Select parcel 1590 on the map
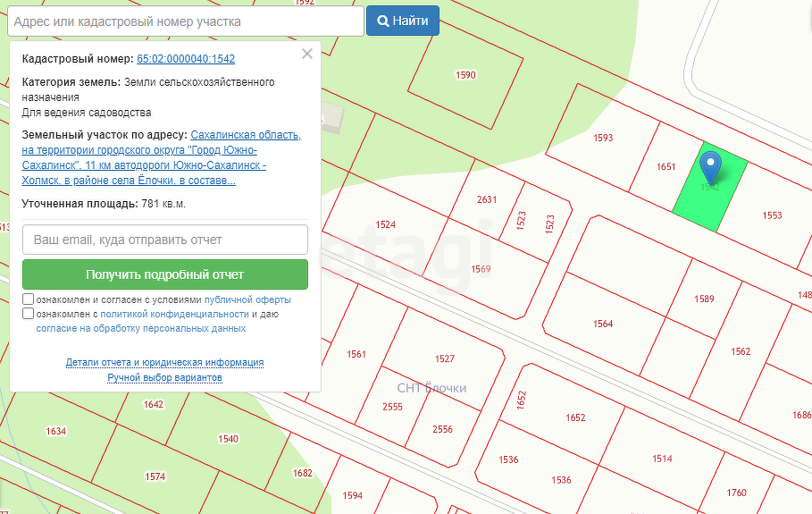 pyautogui.click(x=465, y=75)
